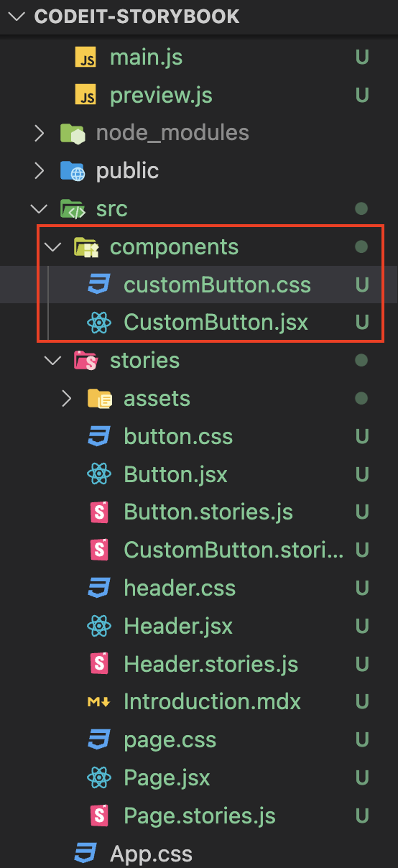Click the JS icon beside preview.js
The height and width of the screenshot is (868, 398).
[86, 95]
